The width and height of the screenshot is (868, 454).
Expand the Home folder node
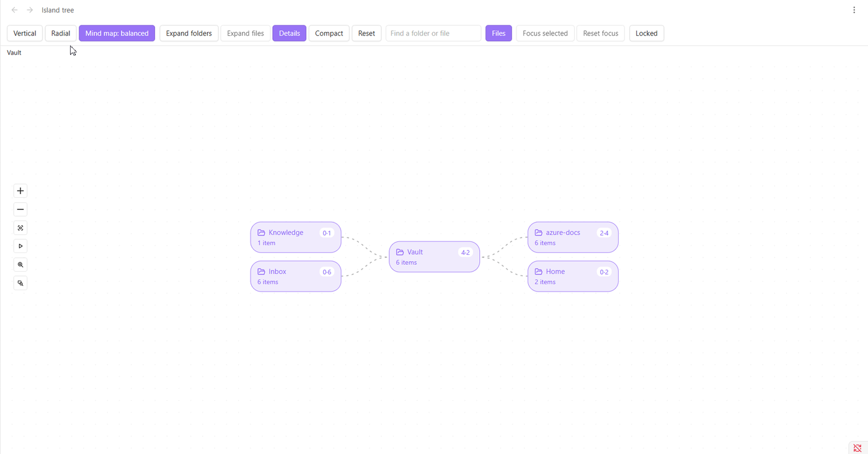point(573,277)
